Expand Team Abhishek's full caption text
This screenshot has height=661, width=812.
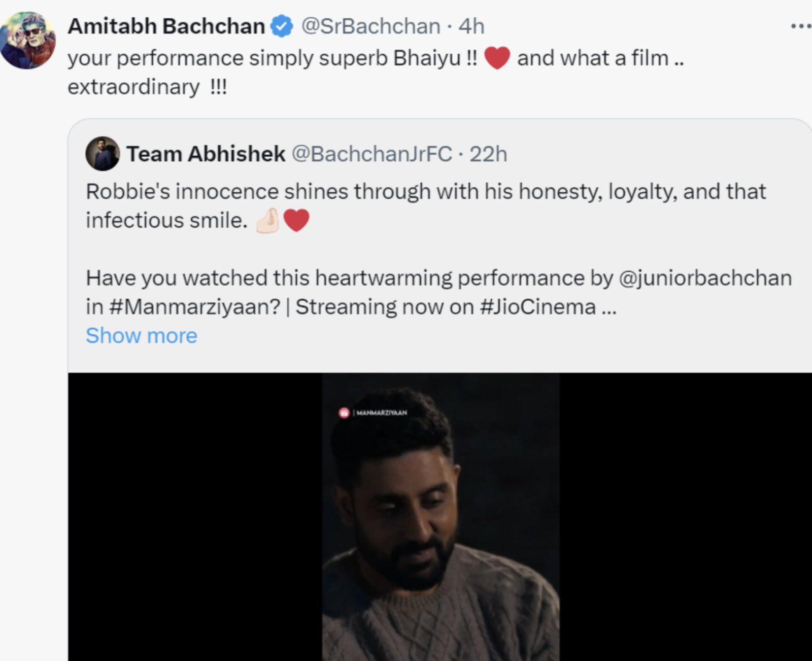pos(141,335)
